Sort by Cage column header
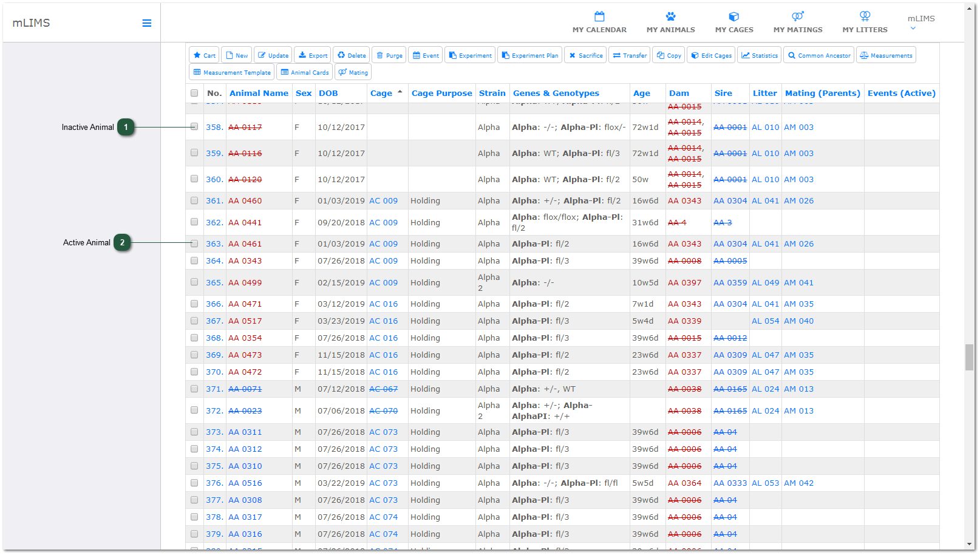 click(381, 93)
